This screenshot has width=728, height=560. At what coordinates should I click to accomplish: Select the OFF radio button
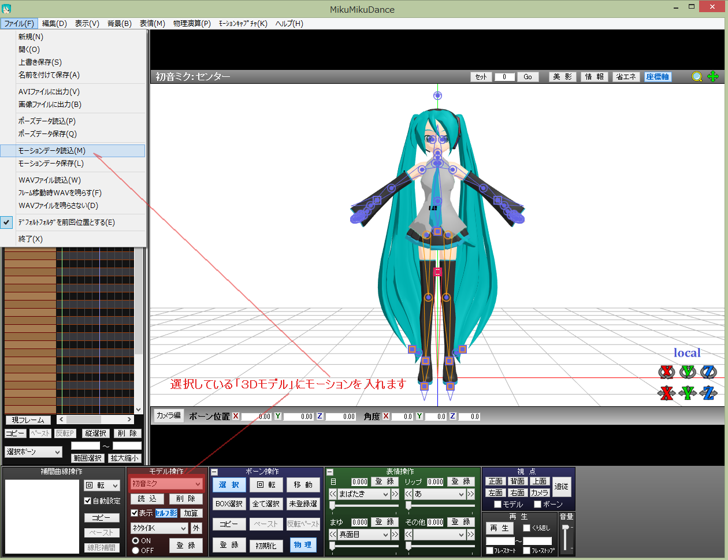coord(136,551)
